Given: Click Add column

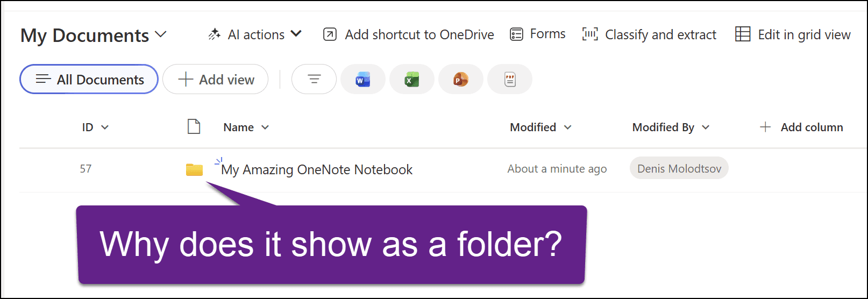Looking at the screenshot, I should click(x=801, y=127).
